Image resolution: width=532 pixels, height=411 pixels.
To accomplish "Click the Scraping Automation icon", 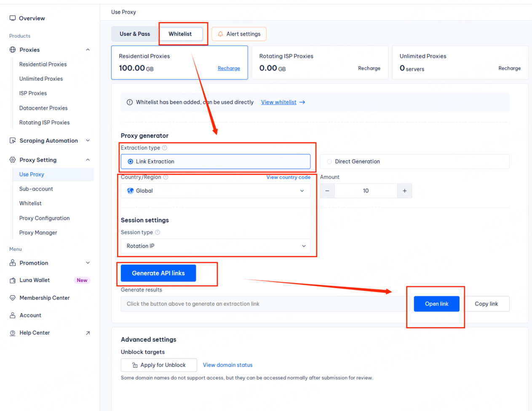I will click(13, 141).
